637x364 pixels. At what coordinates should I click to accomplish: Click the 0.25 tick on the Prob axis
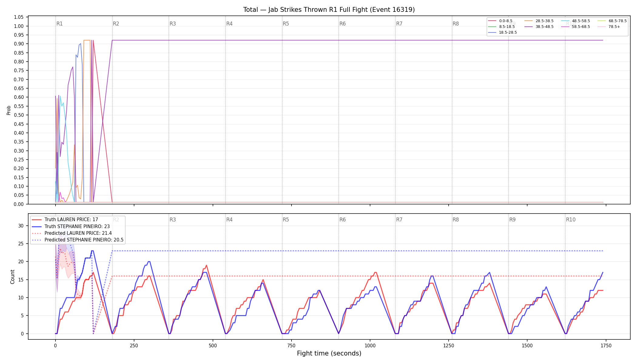tap(19, 160)
